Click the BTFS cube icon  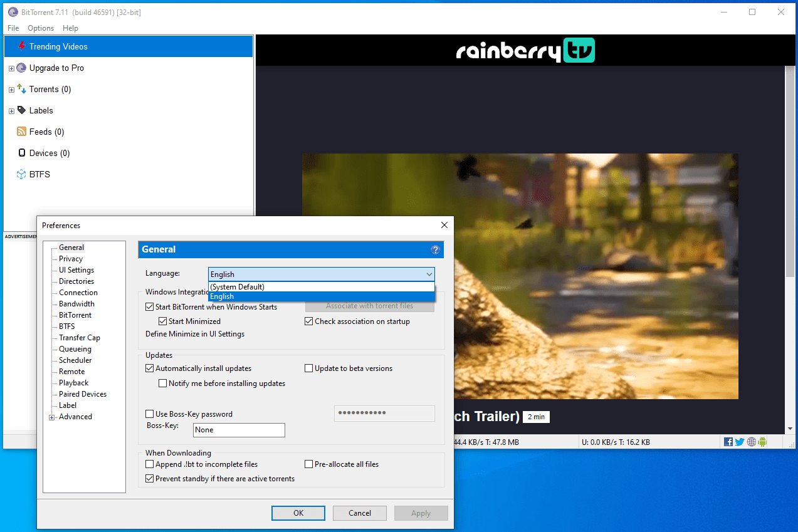pyautogui.click(x=22, y=174)
